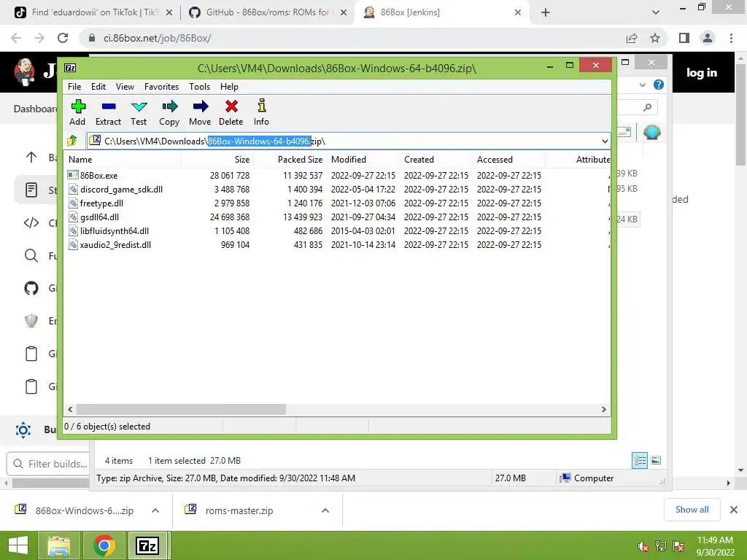Switch Explorer to details view

point(639,460)
